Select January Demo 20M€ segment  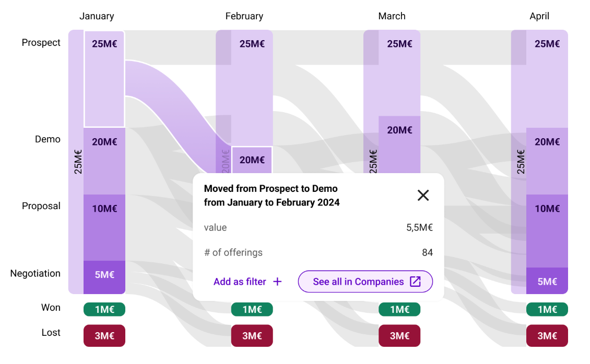point(104,161)
